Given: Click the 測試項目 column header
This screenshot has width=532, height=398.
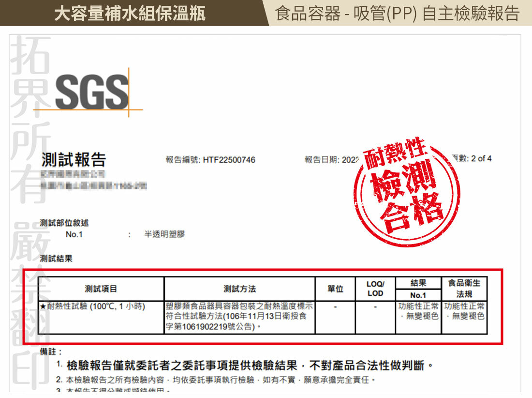Looking at the screenshot, I should point(101,289).
